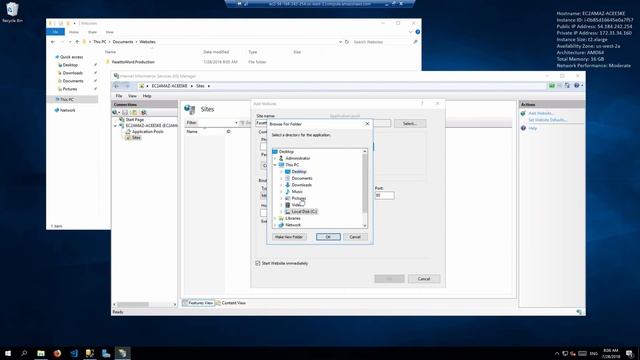Expand the Libraries node in folder tree
Viewport: 640px width, 360px height.
point(275,218)
